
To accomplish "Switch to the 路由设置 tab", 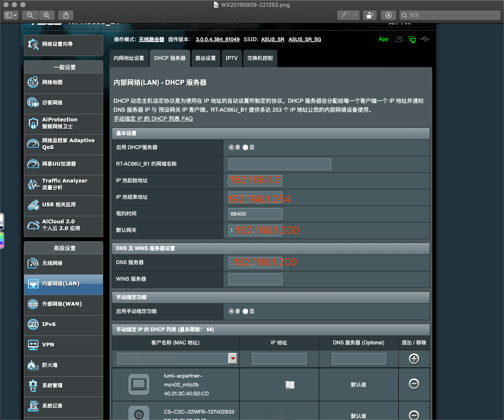I will click(206, 58).
